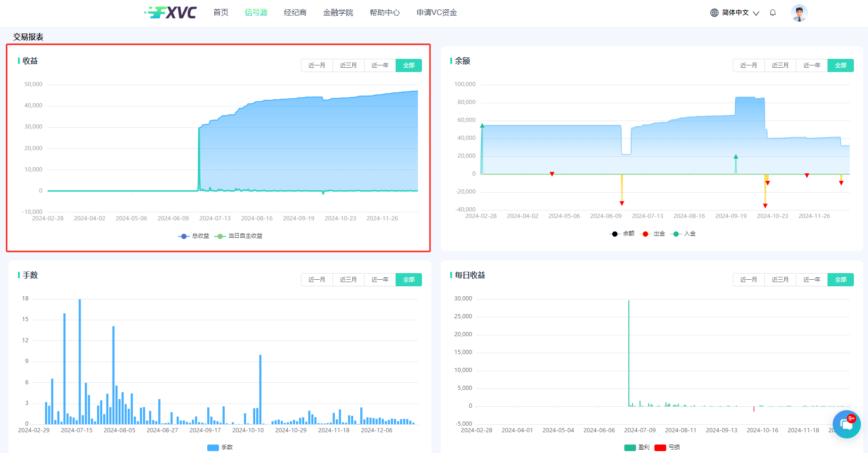
Task: Click the 手数 blue legend swatch
Action: [x=213, y=447]
